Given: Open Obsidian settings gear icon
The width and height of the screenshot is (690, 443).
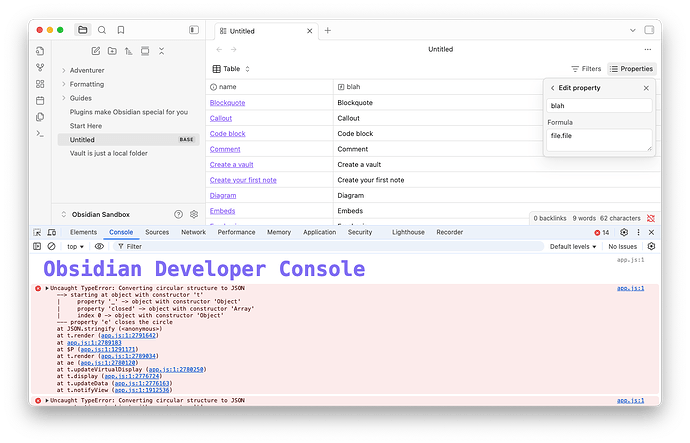Looking at the screenshot, I should [194, 214].
